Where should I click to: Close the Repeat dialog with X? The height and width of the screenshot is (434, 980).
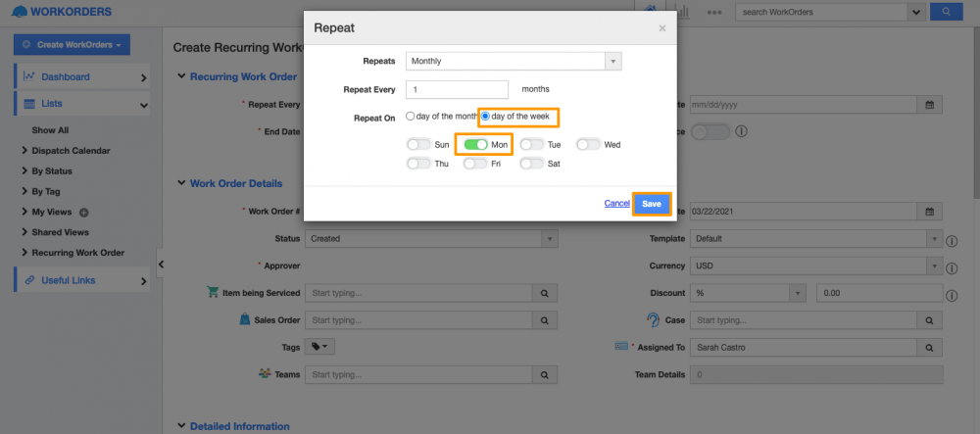click(x=661, y=29)
